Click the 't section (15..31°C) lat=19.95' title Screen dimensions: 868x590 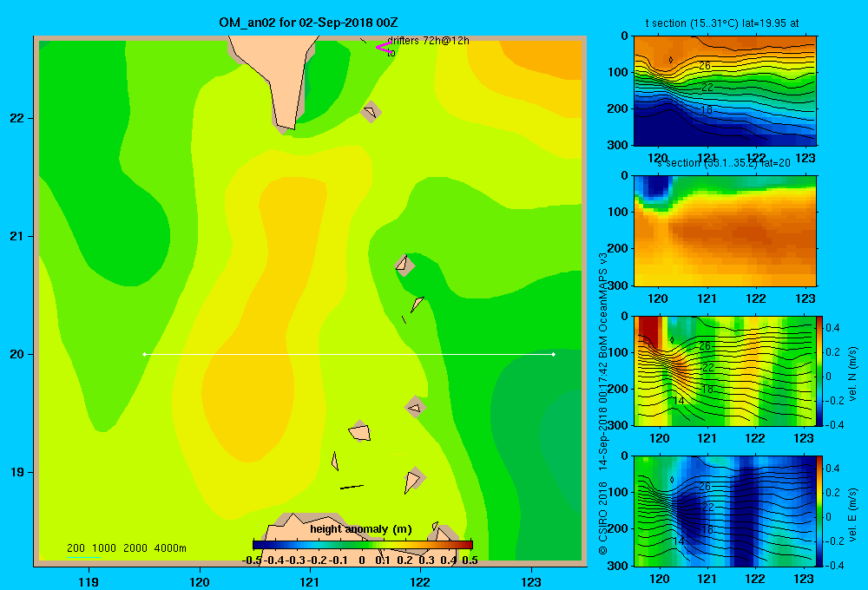(x=722, y=23)
